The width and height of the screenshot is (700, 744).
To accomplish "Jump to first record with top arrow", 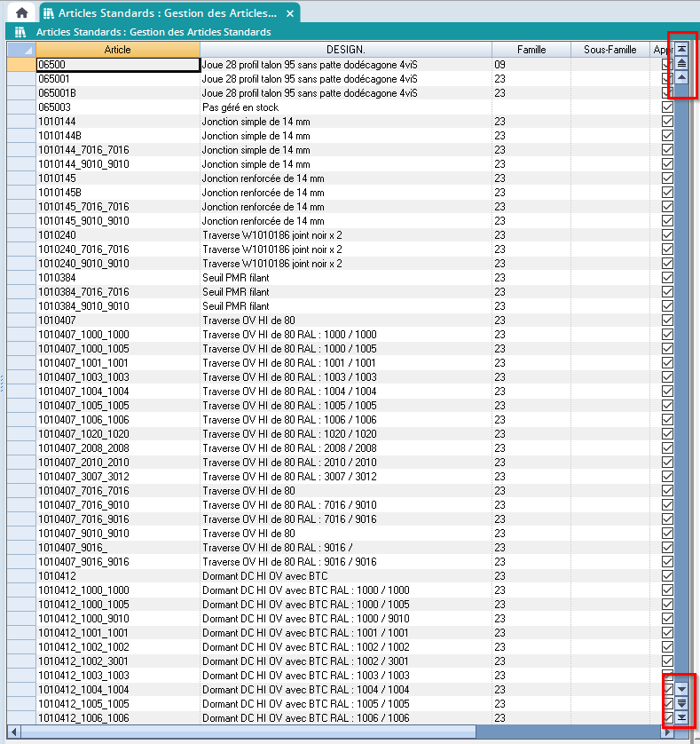I will [x=681, y=50].
